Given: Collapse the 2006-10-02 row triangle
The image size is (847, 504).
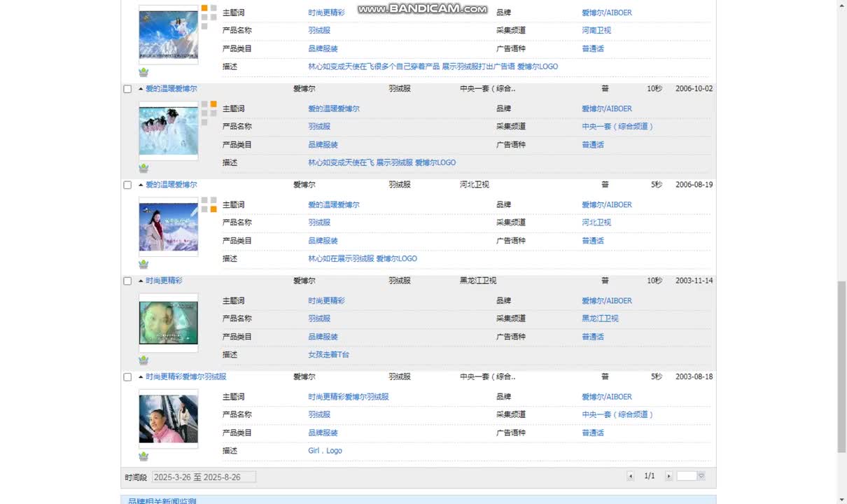Looking at the screenshot, I should pyautogui.click(x=141, y=89).
